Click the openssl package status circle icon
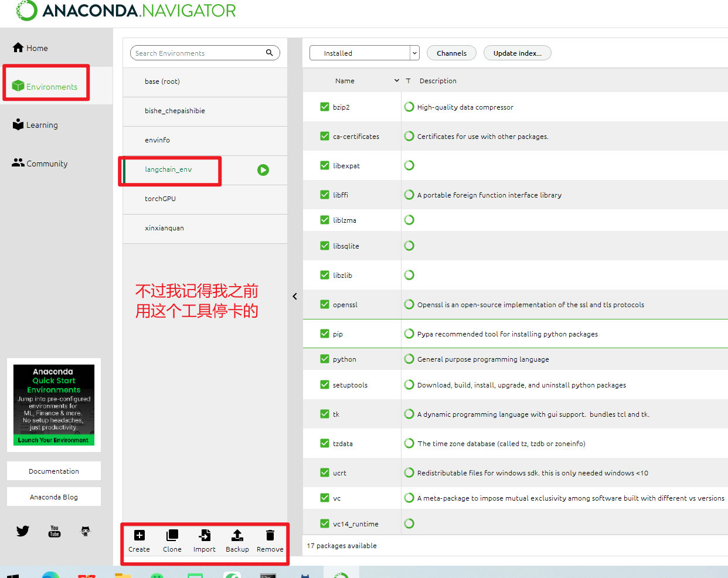The width and height of the screenshot is (728, 578). click(409, 304)
